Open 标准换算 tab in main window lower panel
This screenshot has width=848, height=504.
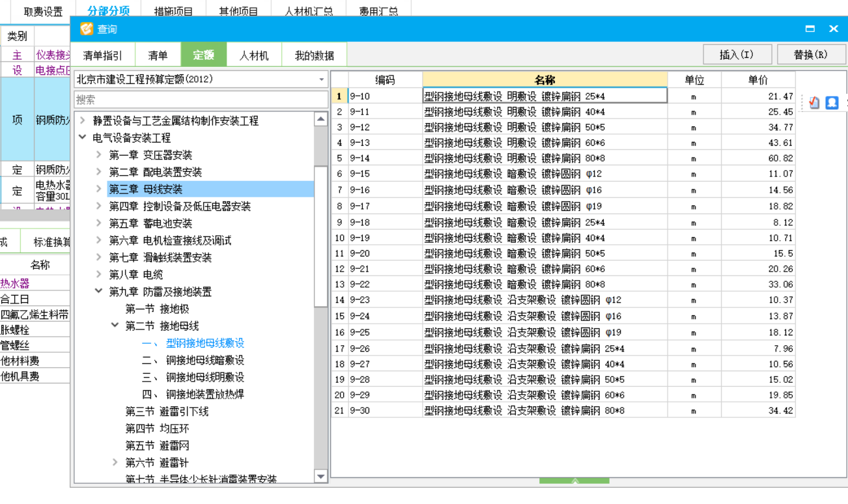(51, 242)
